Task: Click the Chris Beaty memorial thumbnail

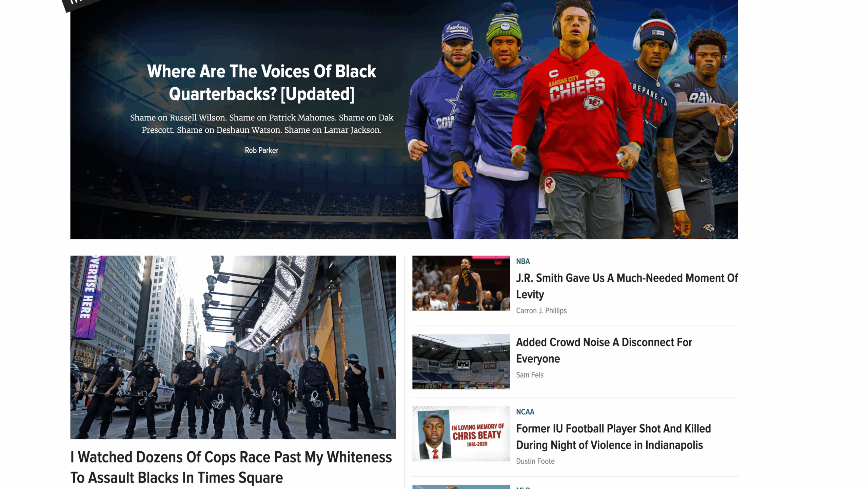Action: [461, 434]
